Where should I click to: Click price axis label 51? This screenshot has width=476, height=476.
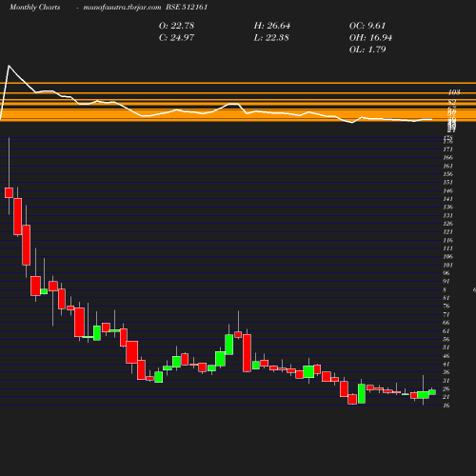point(446,347)
